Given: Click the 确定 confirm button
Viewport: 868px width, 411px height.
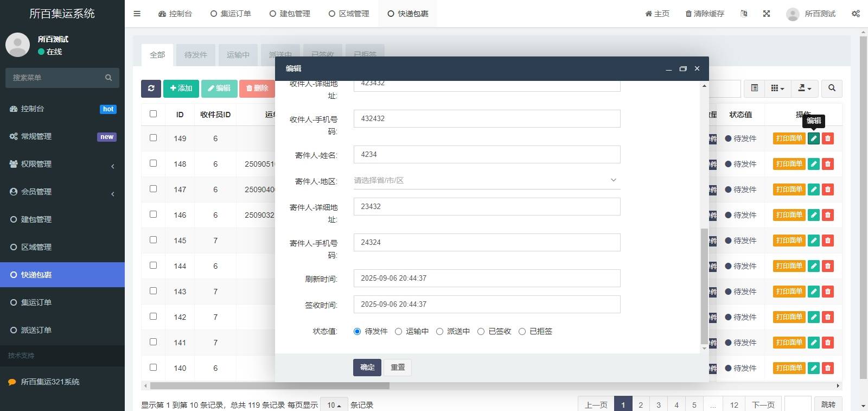Looking at the screenshot, I should point(367,368).
